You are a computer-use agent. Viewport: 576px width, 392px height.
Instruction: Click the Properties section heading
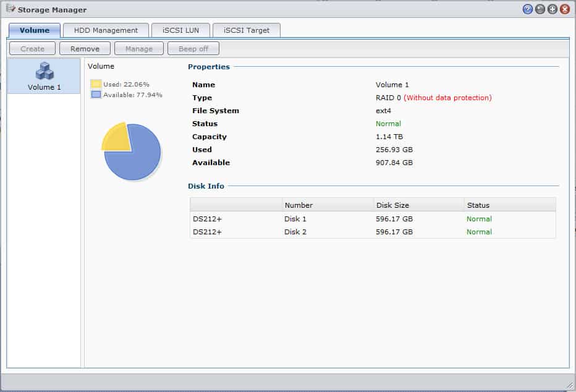coord(209,67)
